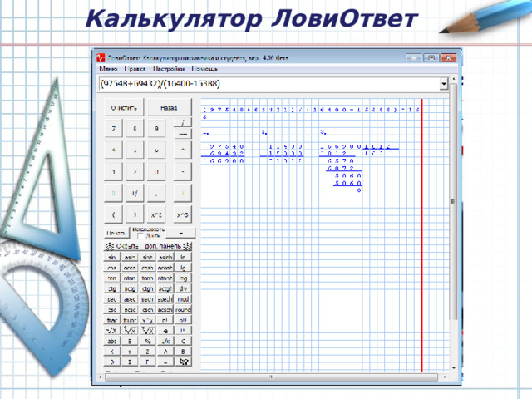The image size is (532, 399).
Task: Insert the asin function
Action: pyautogui.click(x=130, y=257)
